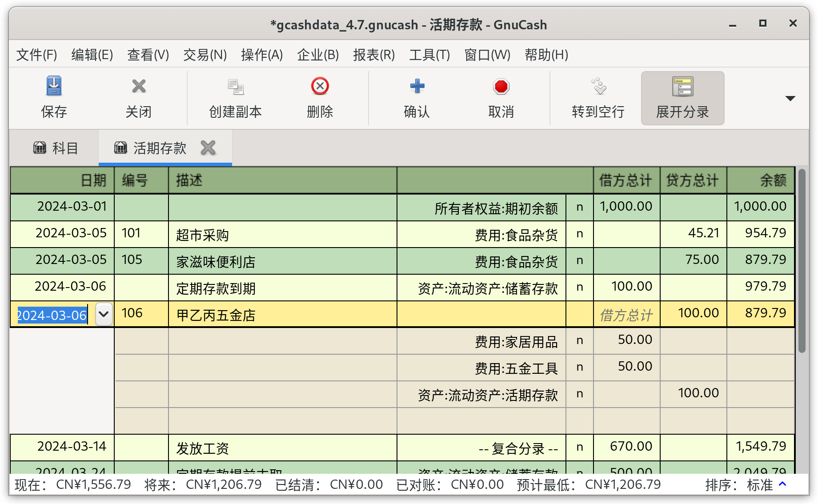Open the 报表(R) menu
This screenshot has width=818, height=504.
374,55
